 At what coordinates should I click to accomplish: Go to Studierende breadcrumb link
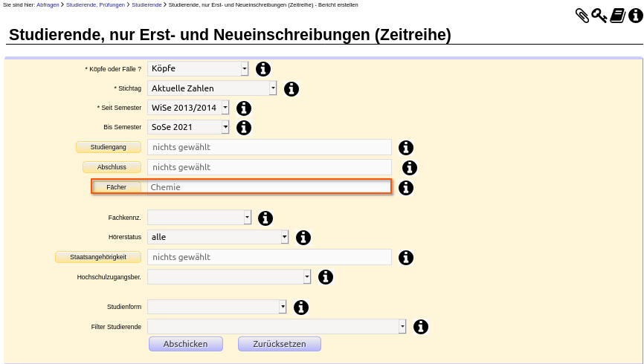(x=146, y=5)
